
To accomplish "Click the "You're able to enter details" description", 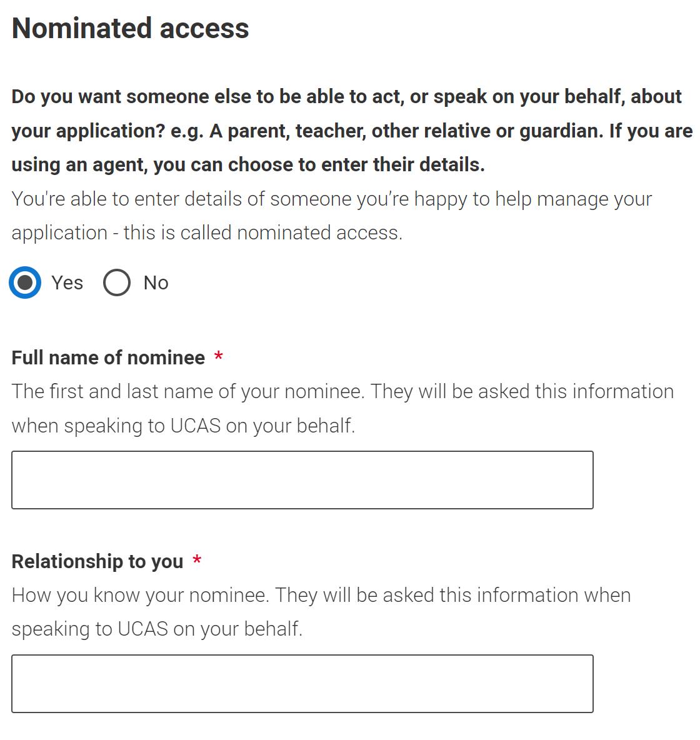I will (x=331, y=199).
